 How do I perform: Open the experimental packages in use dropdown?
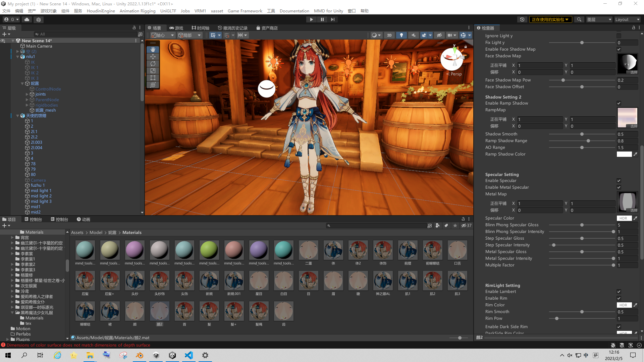pos(550,19)
